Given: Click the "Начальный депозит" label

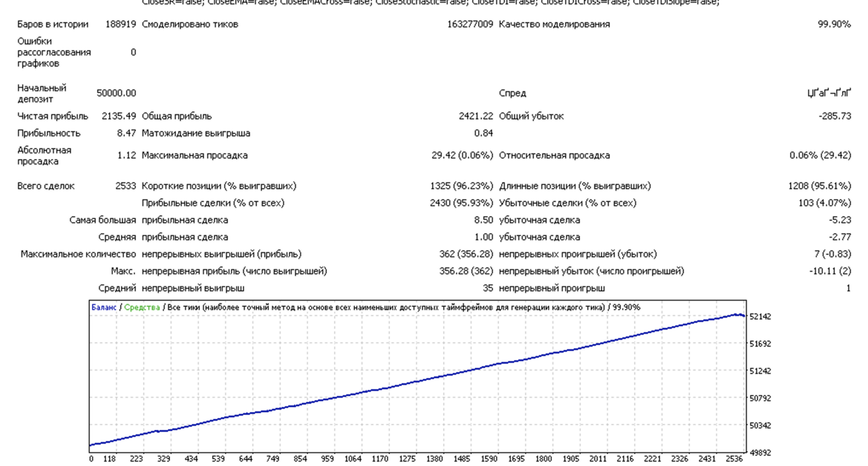Looking at the screenshot, I should click(42, 93).
